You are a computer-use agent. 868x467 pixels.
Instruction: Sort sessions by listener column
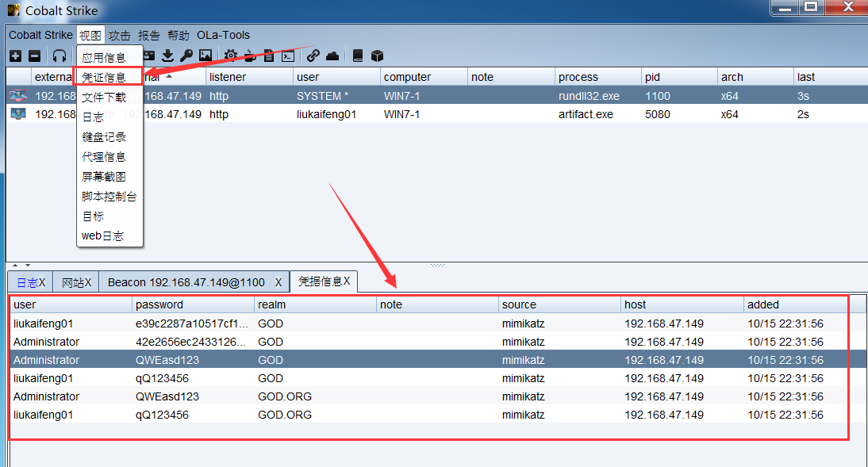(x=249, y=77)
